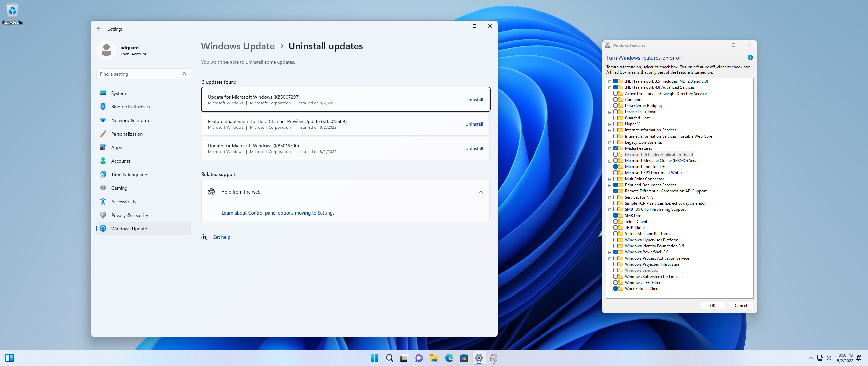
Task: Click the Windows Features title bar icon
Action: click(x=608, y=45)
